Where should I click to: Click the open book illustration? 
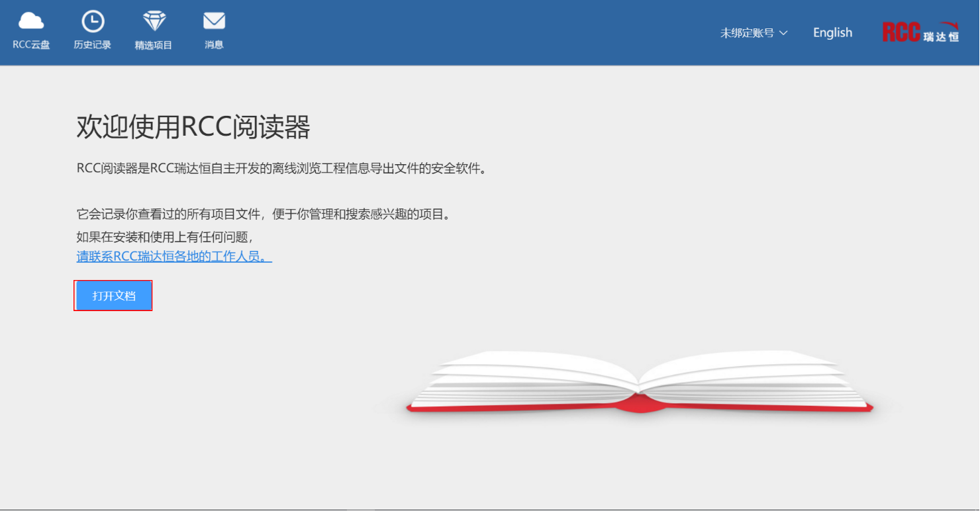pyautogui.click(x=639, y=383)
